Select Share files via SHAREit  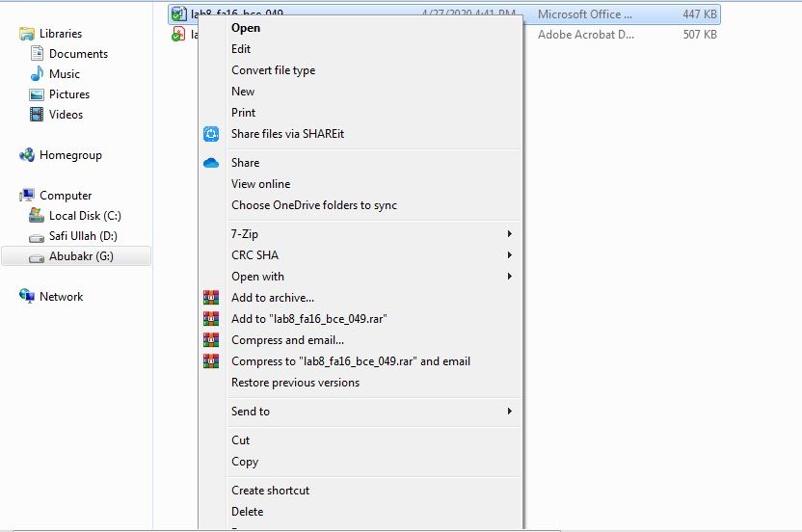287,134
